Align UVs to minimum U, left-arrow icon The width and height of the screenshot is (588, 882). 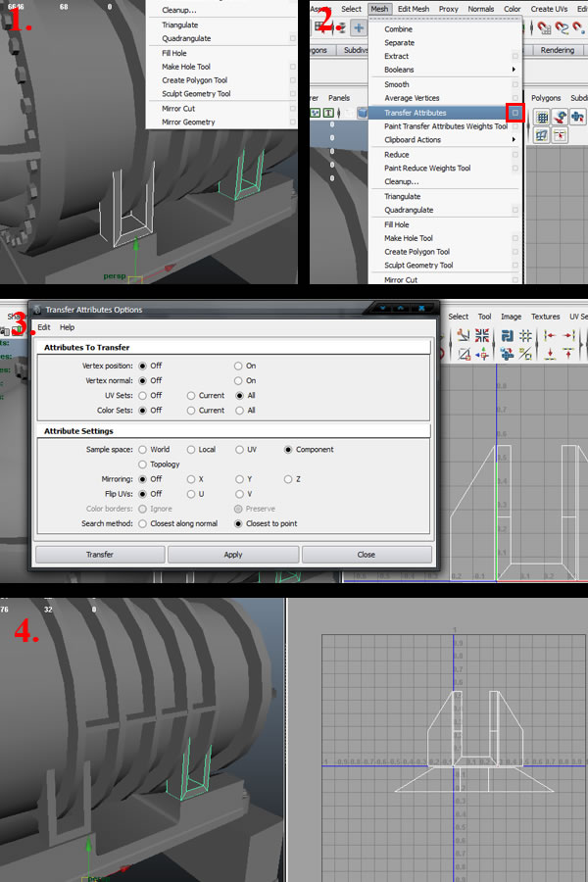(550, 335)
